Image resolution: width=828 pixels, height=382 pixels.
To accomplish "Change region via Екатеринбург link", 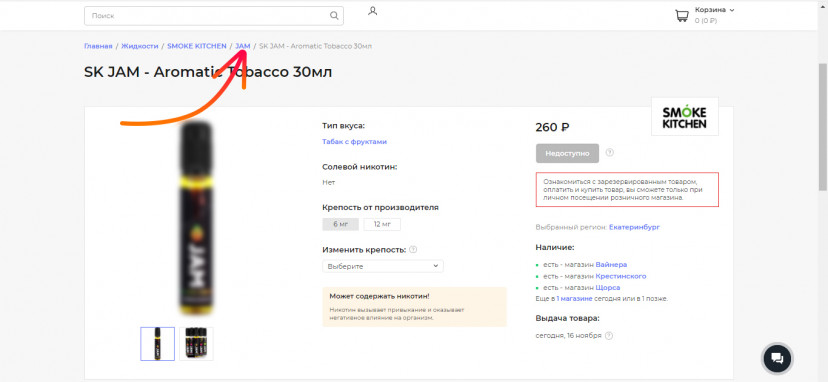I will (634, 227).
